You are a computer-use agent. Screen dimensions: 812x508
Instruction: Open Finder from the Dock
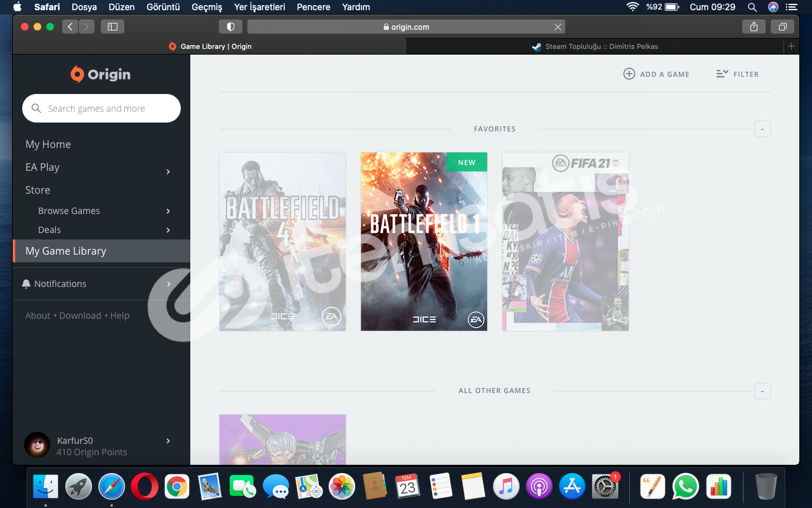tap(46, 487)
